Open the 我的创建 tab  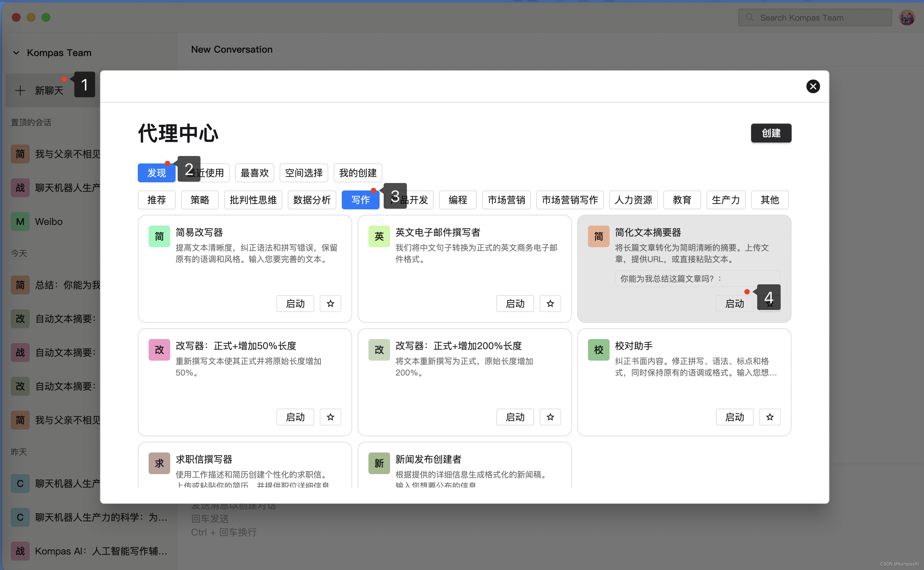pos(357,173)
